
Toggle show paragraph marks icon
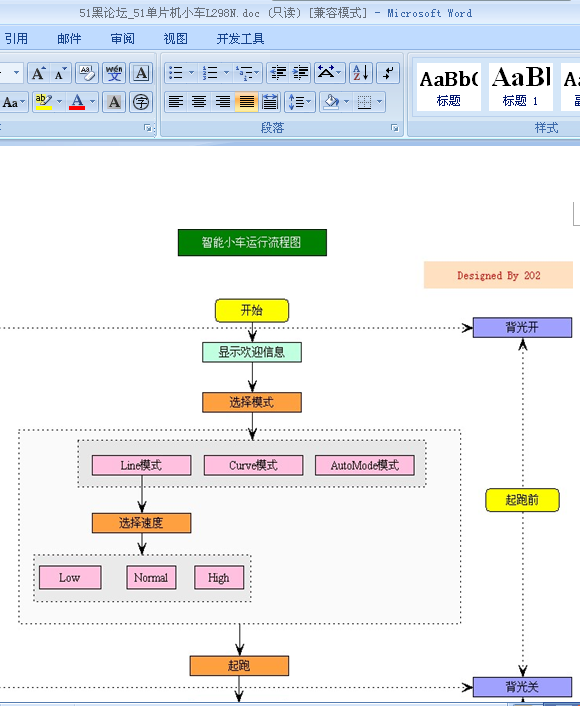click(388, 73)
